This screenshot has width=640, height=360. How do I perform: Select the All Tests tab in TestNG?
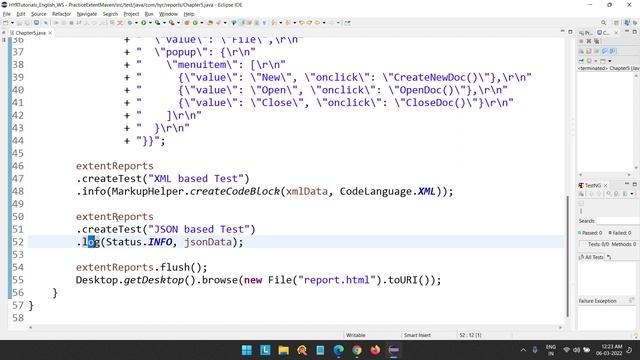pos(591,257)
